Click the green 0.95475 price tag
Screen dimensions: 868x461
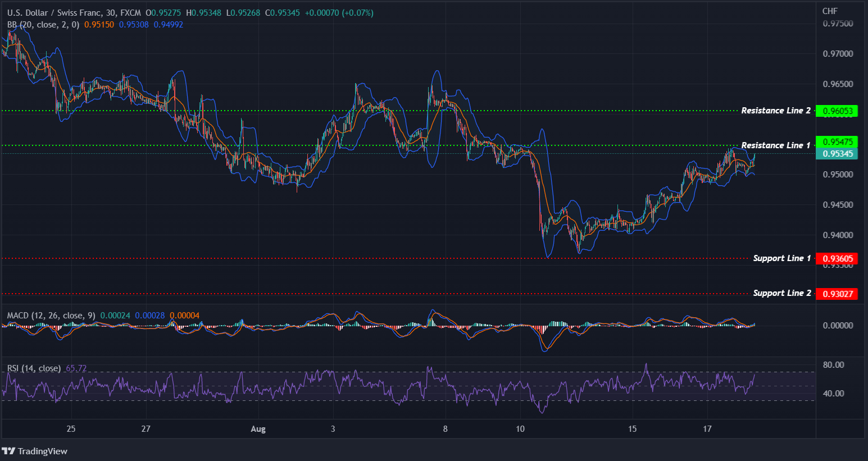pyautogui.click(x=837, y=141)
